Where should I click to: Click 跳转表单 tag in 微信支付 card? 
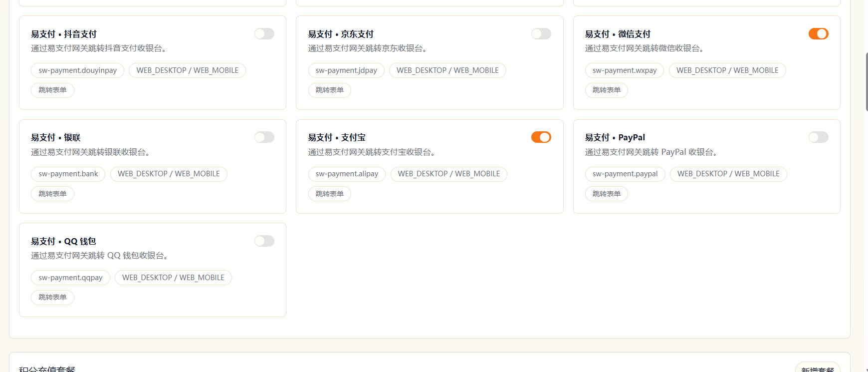coord(607,90)
